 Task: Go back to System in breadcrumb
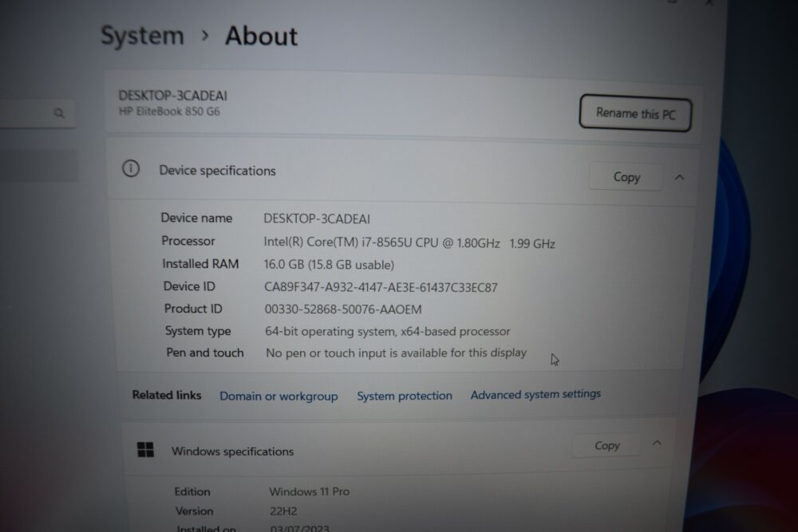pos(142,36)
